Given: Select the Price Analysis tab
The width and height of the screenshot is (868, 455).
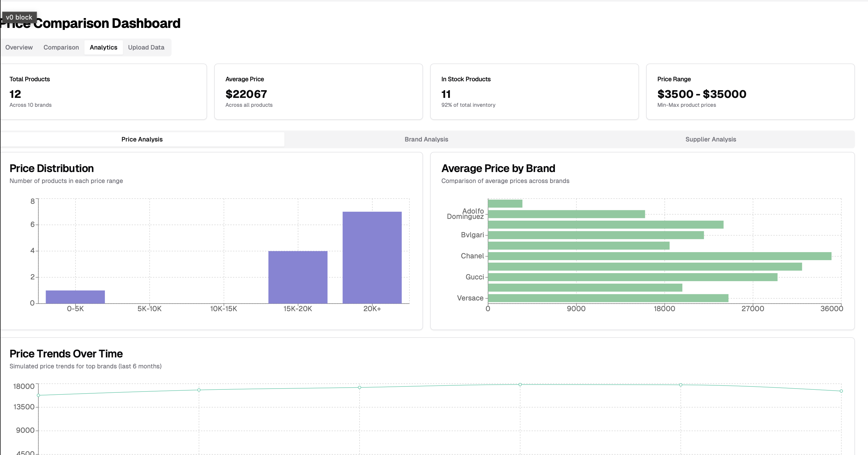Looking at the screenshot, I should pyautogui.click(x=142, y=139).
